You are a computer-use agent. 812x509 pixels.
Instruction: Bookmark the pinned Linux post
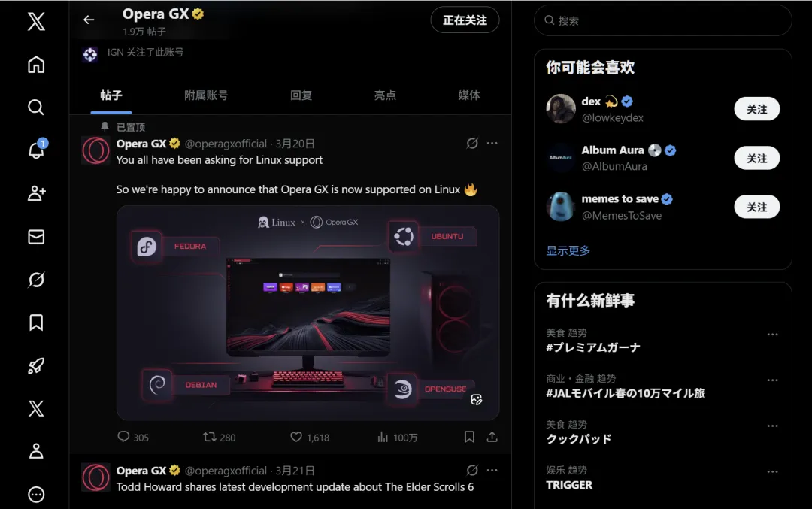click(469, 437)
